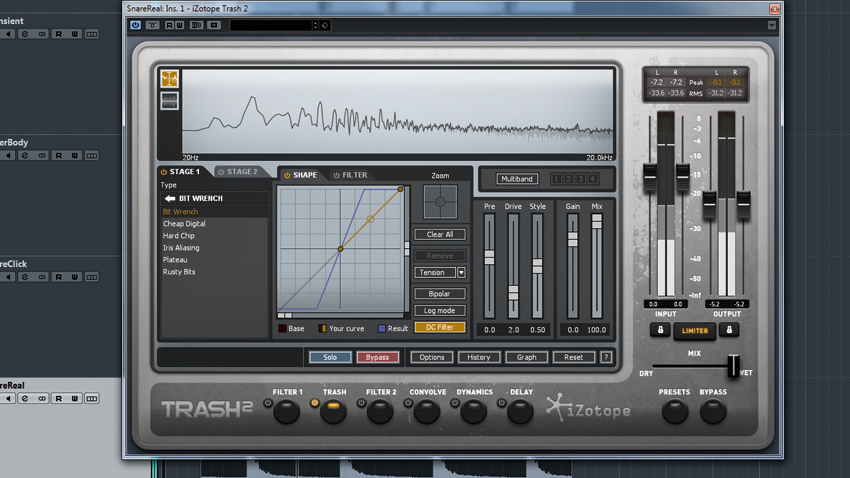Click the iZotope logo

pyautogui.click(x=589, y=409)
